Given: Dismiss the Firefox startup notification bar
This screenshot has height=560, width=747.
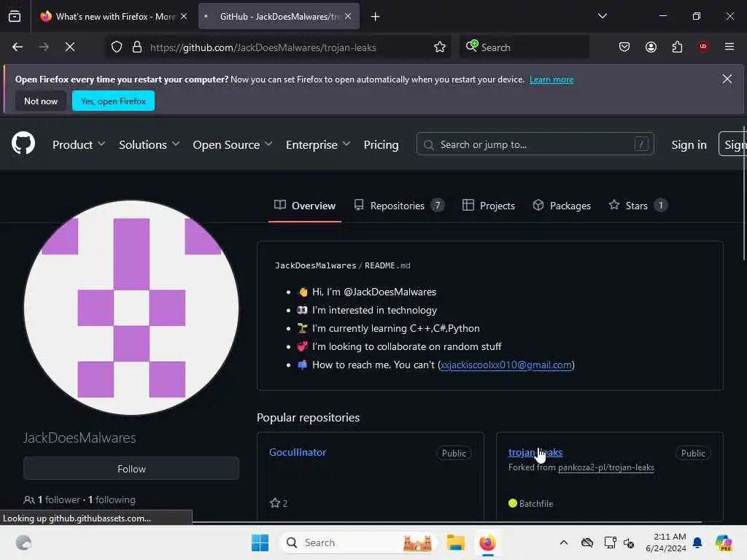Looking at the screenshot, I should click(727, 79).
